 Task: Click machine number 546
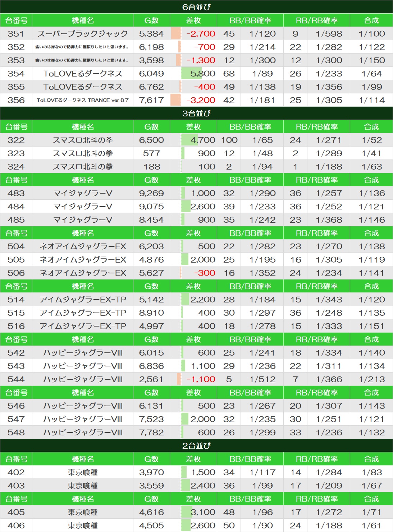pos(16,406)
